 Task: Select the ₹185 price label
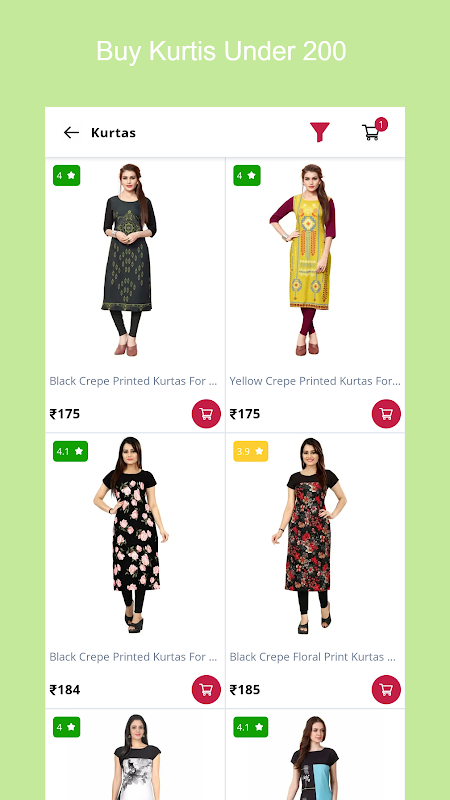[x=245, y=690]
